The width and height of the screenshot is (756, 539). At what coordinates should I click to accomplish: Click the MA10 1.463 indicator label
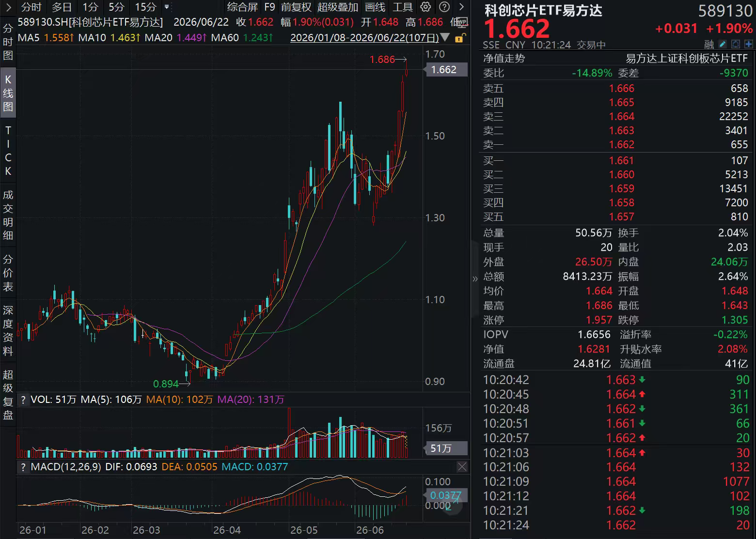click(x=110, y=38)
